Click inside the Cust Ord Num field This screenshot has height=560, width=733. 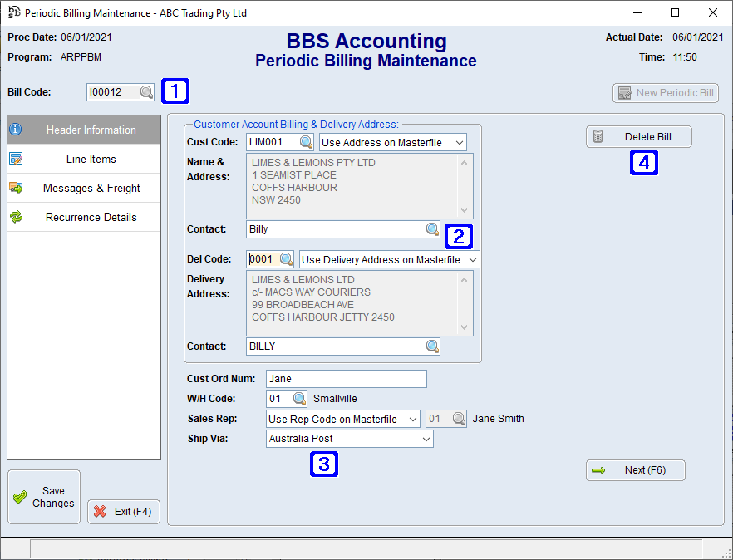coord(346,378)
